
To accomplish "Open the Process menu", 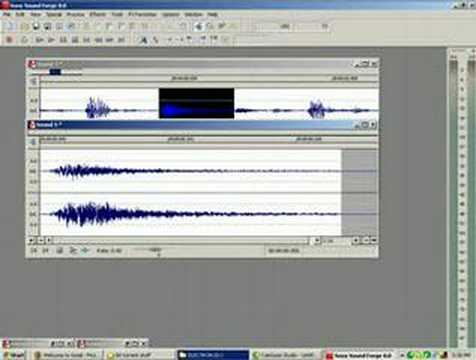I will [76, 14].
